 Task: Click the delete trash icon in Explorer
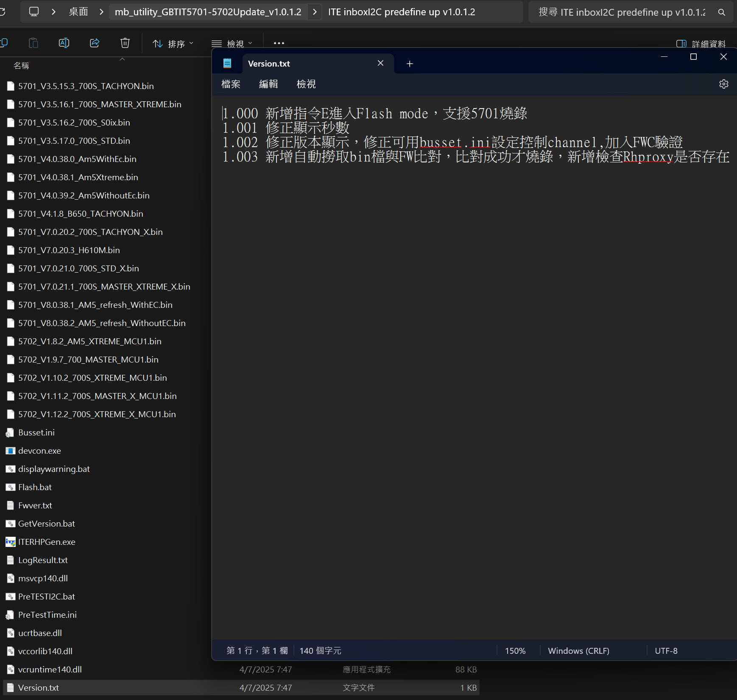pos(125,43)
